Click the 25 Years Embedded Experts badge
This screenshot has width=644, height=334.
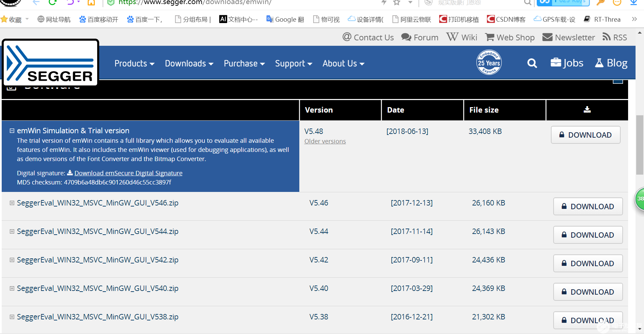tap(489, 63)
